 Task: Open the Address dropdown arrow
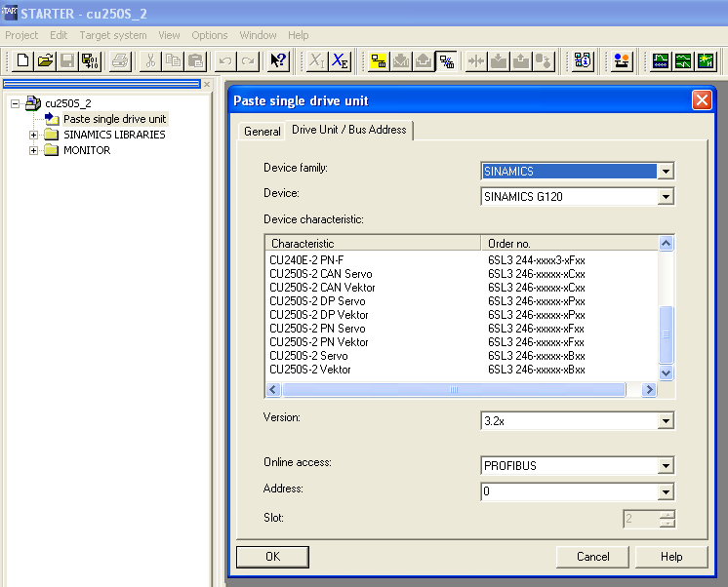666,491
